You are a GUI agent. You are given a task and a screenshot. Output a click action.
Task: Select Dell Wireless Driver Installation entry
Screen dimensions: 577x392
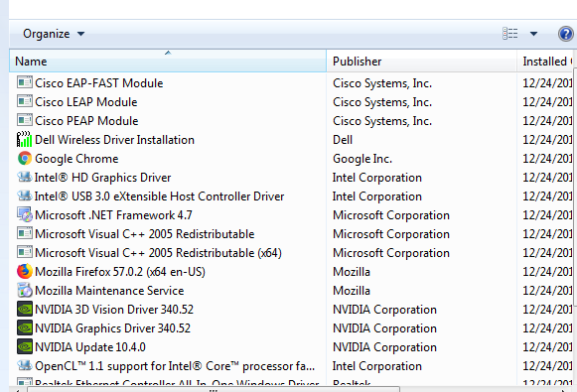point(114,140)
